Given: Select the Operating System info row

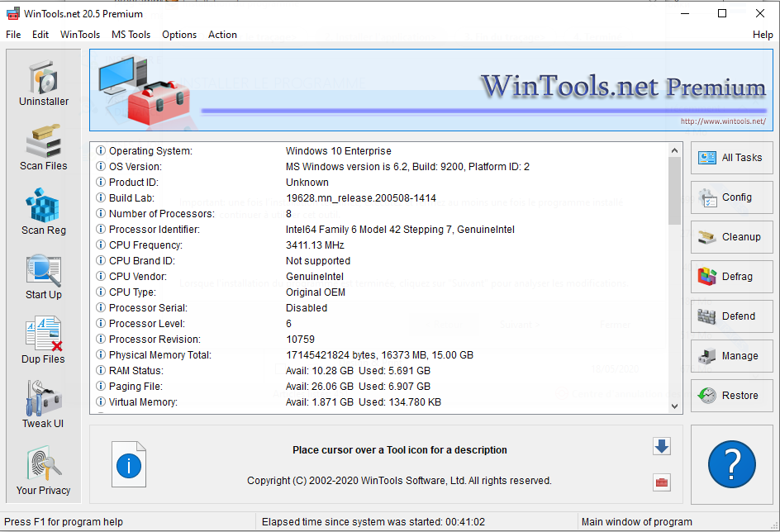Looking at the screenshot, I should [x=150, y=151].
